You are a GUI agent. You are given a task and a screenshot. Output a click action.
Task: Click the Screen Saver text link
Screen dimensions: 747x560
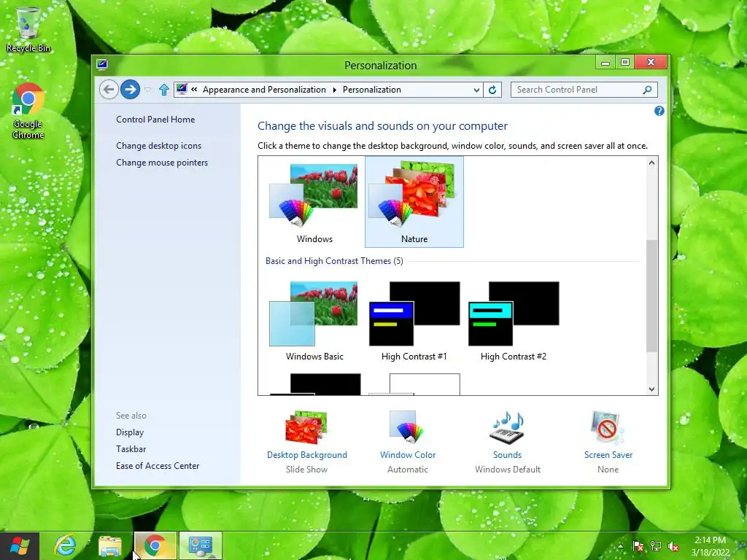608,455
